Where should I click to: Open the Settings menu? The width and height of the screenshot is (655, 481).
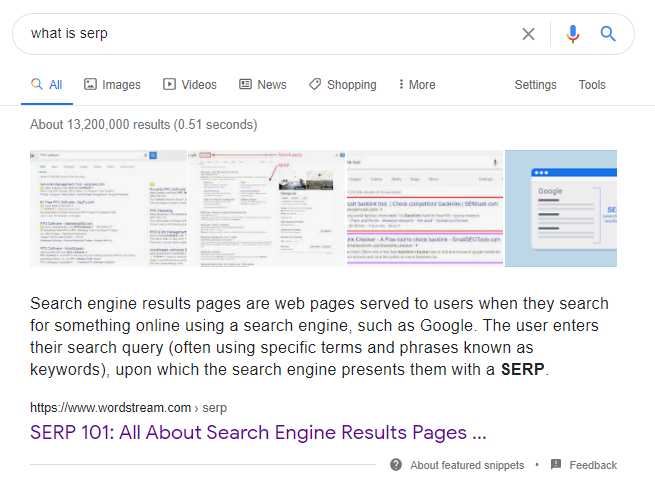tap(535, 85)
